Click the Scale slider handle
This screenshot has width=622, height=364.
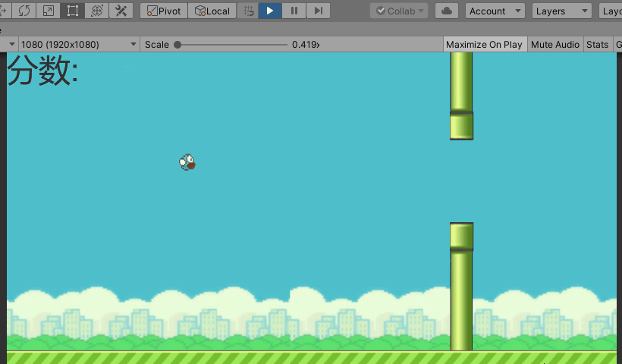point(177,45)
